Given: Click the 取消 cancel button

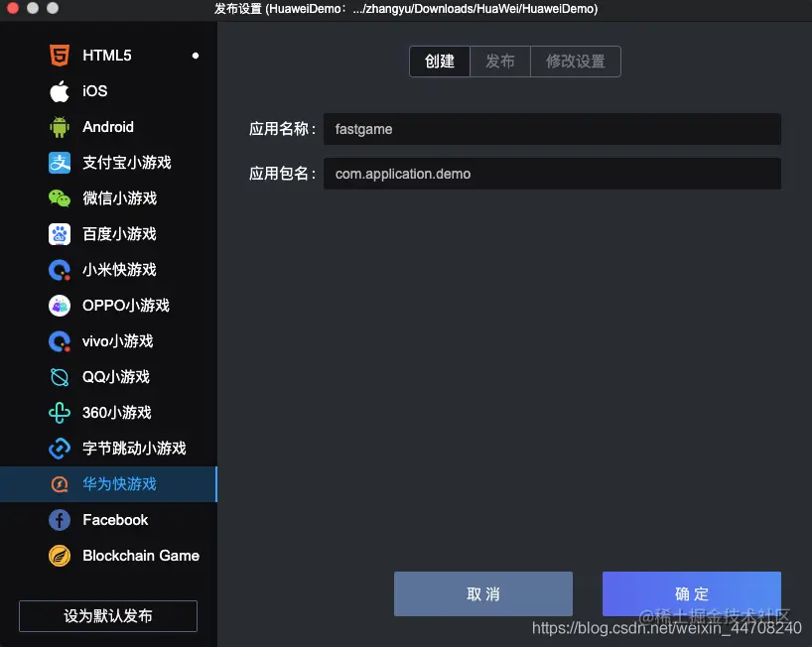Looking at the screenshot, I should point(482,593).
